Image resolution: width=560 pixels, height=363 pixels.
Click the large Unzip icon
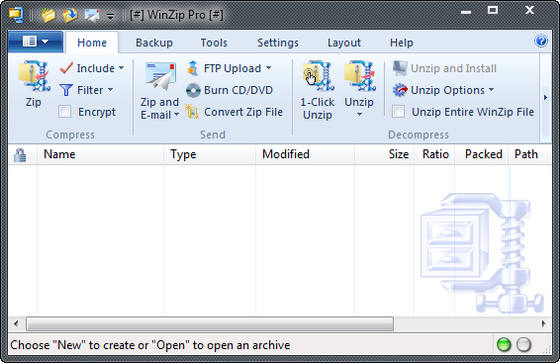pos(359,76)
